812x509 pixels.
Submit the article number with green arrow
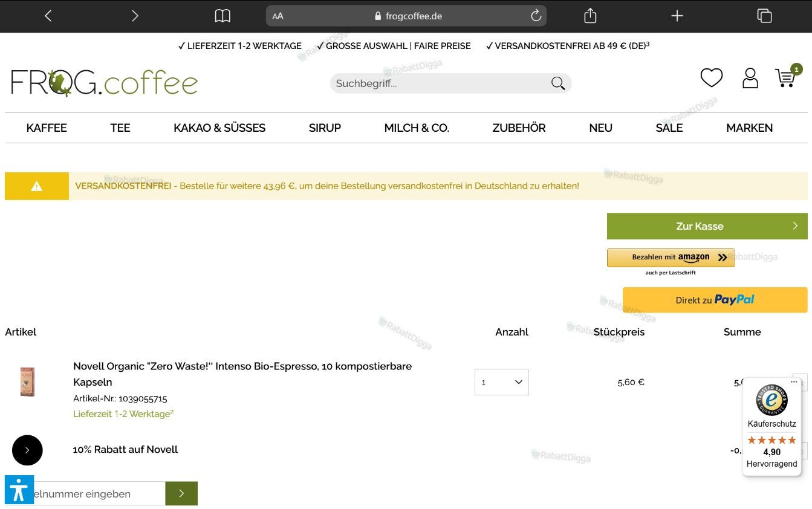click(x=181, y=494)
